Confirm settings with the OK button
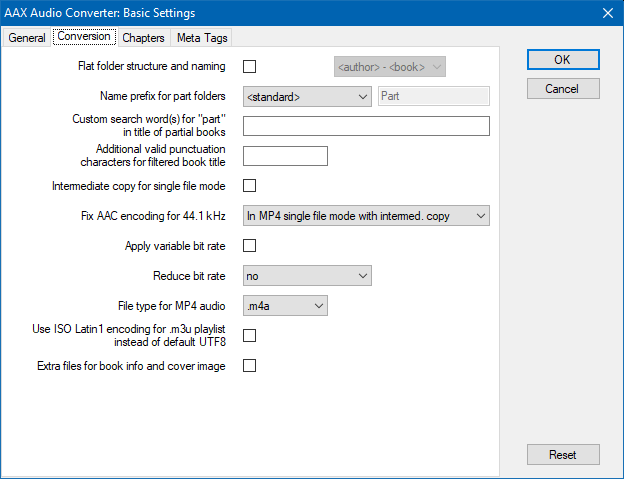This screenshot has width=624, height=479. tap(563, 60)
